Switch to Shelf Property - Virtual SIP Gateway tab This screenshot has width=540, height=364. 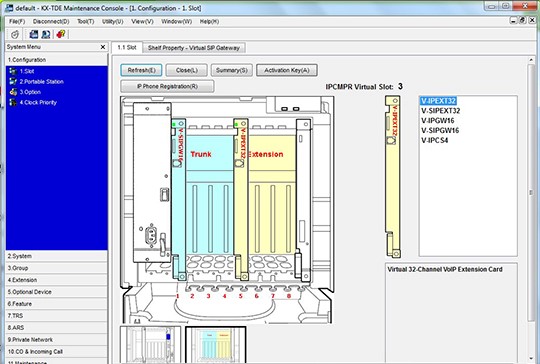(194, 48)
